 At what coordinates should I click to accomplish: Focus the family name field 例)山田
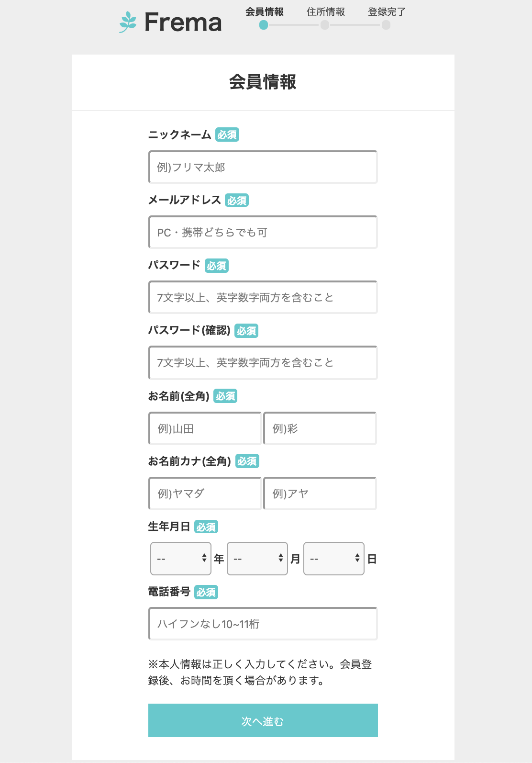[205, 428]
